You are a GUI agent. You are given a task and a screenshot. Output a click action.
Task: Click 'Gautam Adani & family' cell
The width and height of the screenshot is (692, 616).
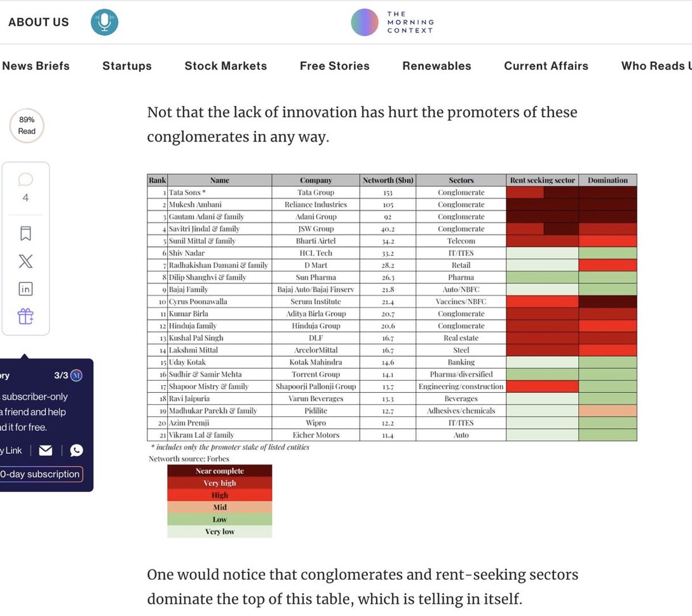(219, 216)
